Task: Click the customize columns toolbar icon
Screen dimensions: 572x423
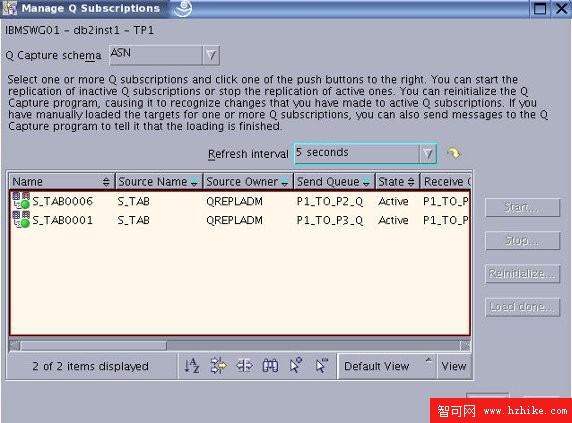Action: [244, 365]
